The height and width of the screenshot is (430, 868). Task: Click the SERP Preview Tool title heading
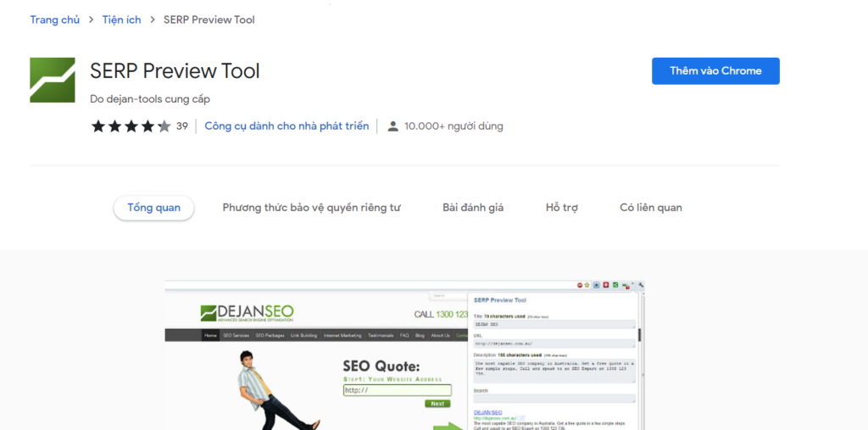point(175,71)
